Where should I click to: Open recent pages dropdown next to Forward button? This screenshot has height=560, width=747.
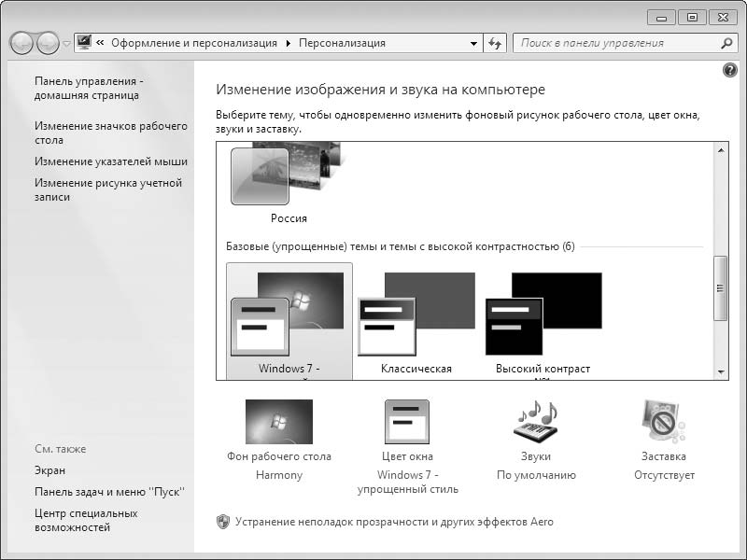[66, 43]
